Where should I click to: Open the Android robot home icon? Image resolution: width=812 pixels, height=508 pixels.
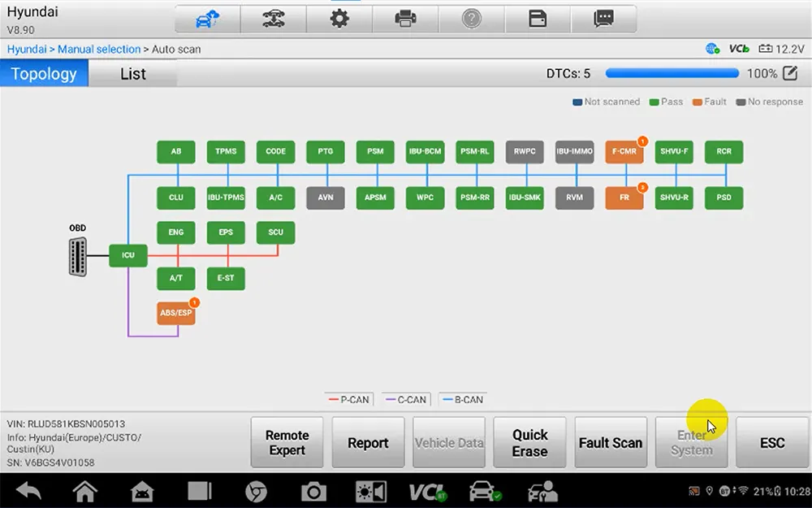pos(142,491)
